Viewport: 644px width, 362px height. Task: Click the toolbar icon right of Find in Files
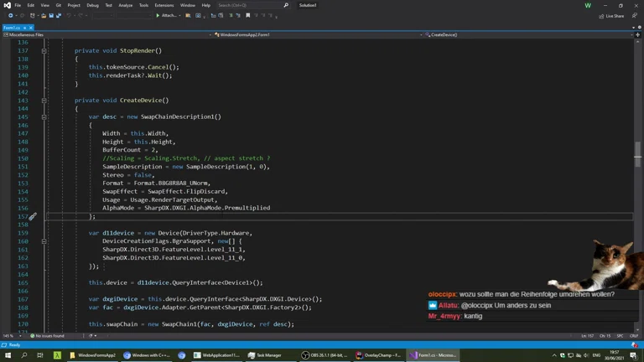199,16
